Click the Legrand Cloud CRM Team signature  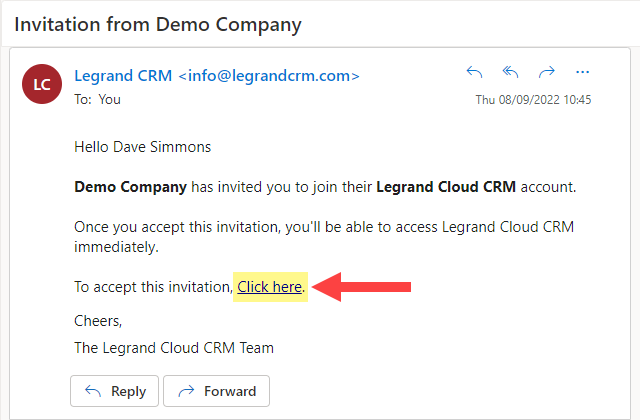click(174, 348)
